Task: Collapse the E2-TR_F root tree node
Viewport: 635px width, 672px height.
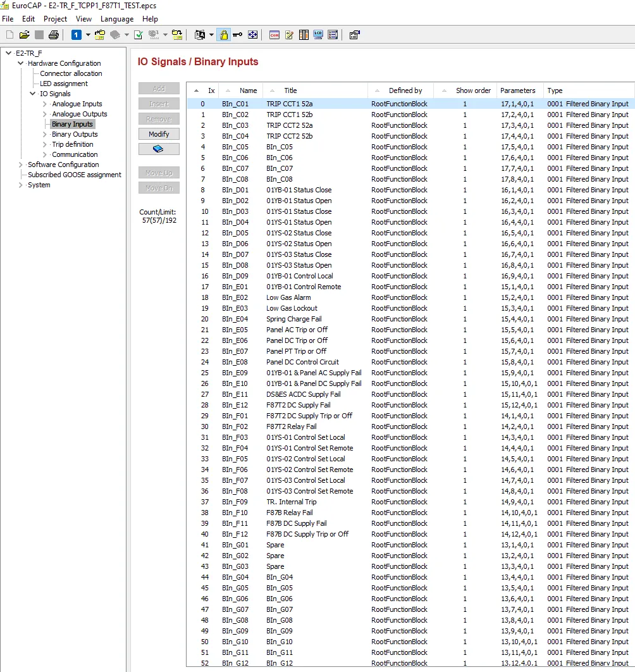Action: (9, 53)
